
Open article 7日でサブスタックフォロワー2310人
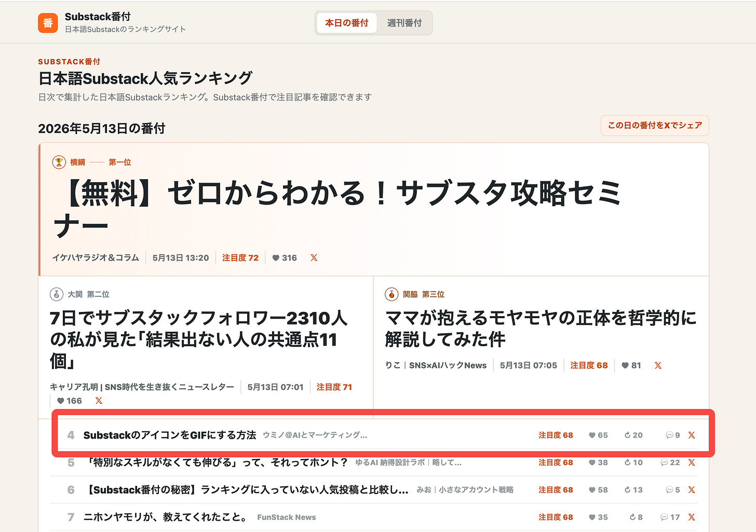point(199,339)
